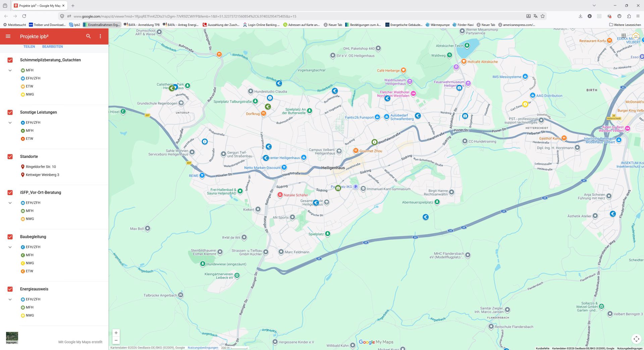The width and height of the screenshot is (644, 350).
Task: Toggle the iSFP_Vor-Ort-Beratung layer checkbox
Action: tap(10, 192)
